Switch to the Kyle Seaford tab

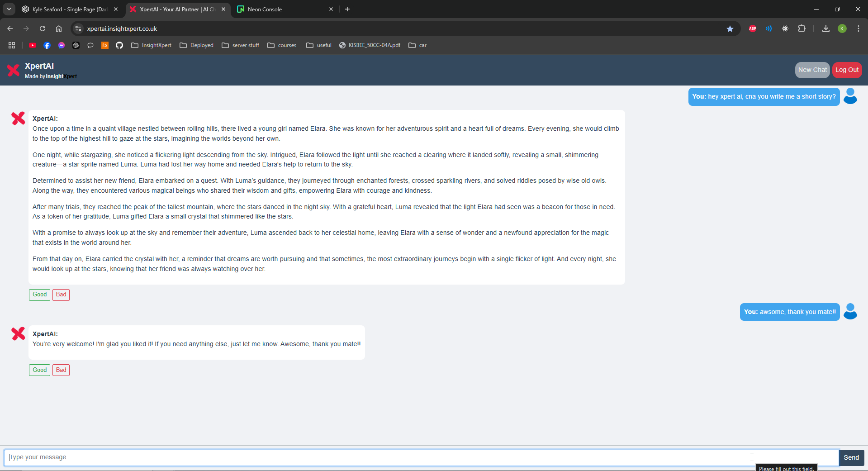coord(68,9)
